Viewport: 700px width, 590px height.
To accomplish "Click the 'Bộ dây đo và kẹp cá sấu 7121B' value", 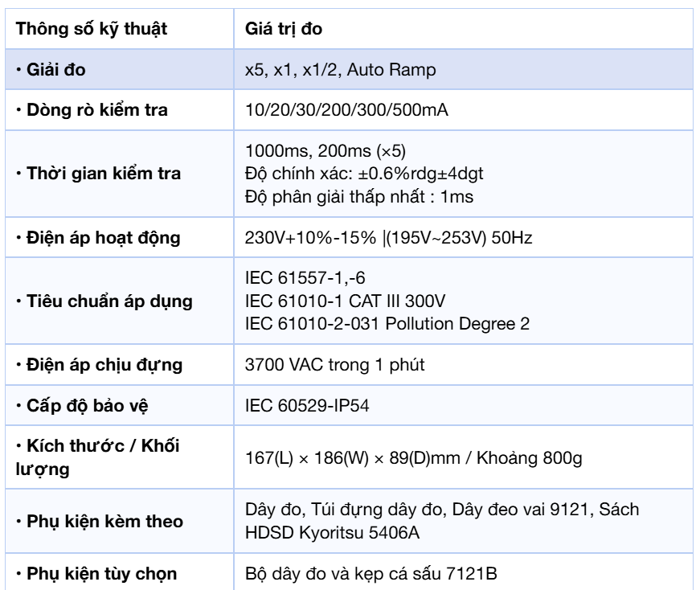I will [371, 573].
